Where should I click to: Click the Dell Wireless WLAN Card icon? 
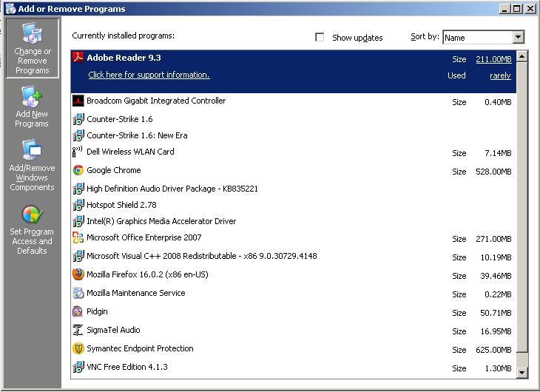click(78, 152)
